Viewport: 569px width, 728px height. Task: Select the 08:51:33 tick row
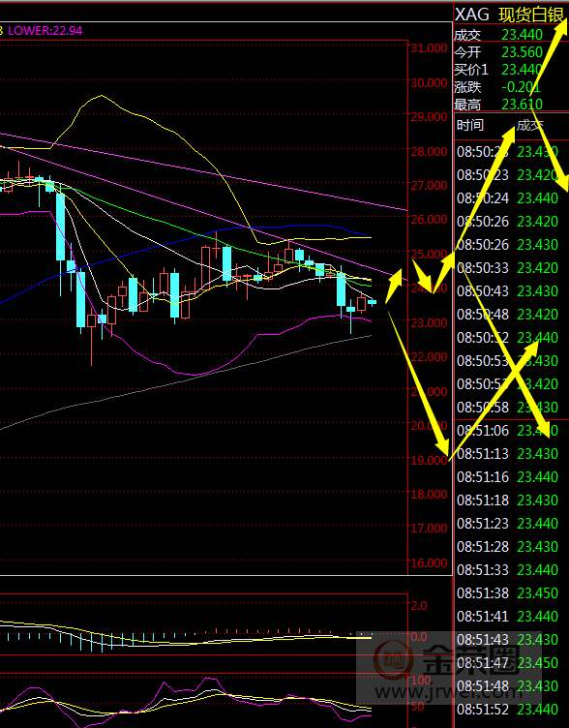pyautogui.click(x=511, y=569)
